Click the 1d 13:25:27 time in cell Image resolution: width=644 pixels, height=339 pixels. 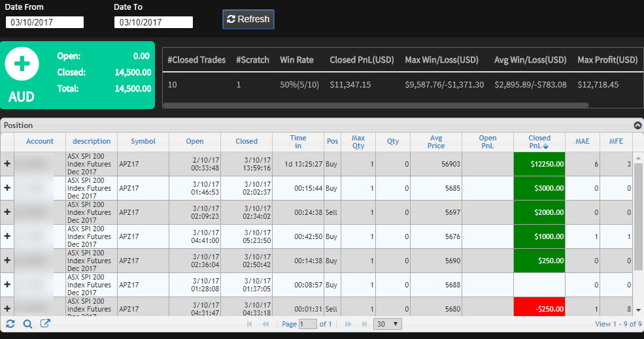pos(298,164)
